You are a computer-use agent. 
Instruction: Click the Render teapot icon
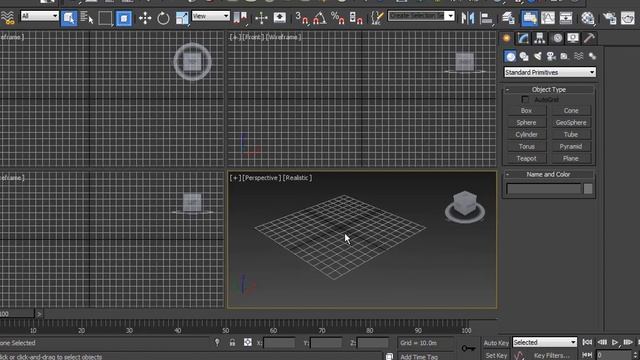click(x=628, y=18)
